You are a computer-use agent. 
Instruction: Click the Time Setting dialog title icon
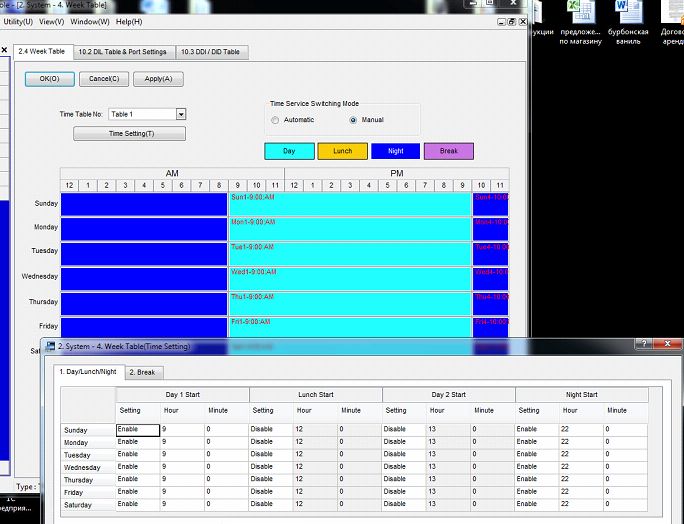coord(51,346)
